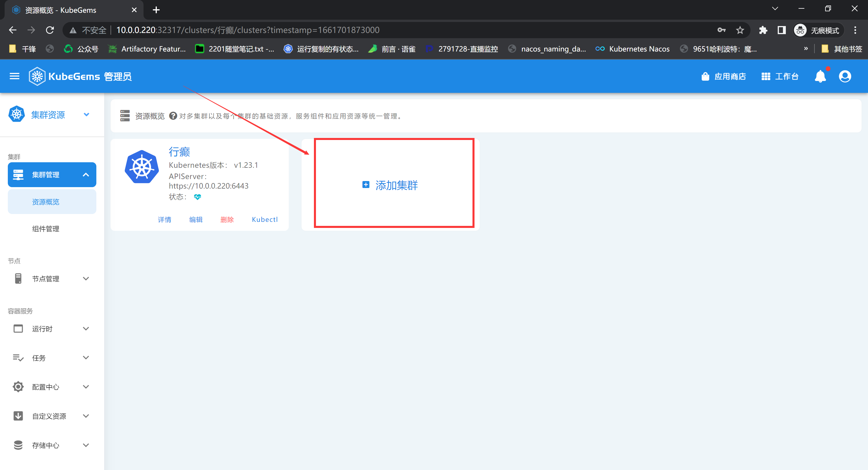Viewport: 868px width, 470px height.
Task: Click the 资源概览 help question-mark icon
Action: (x=173, y=116)
